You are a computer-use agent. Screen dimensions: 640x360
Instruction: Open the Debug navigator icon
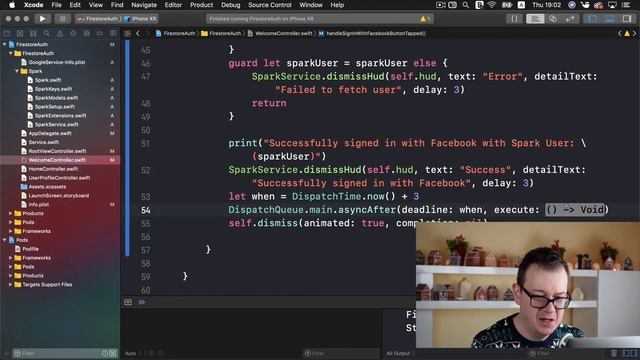(87, 33)
